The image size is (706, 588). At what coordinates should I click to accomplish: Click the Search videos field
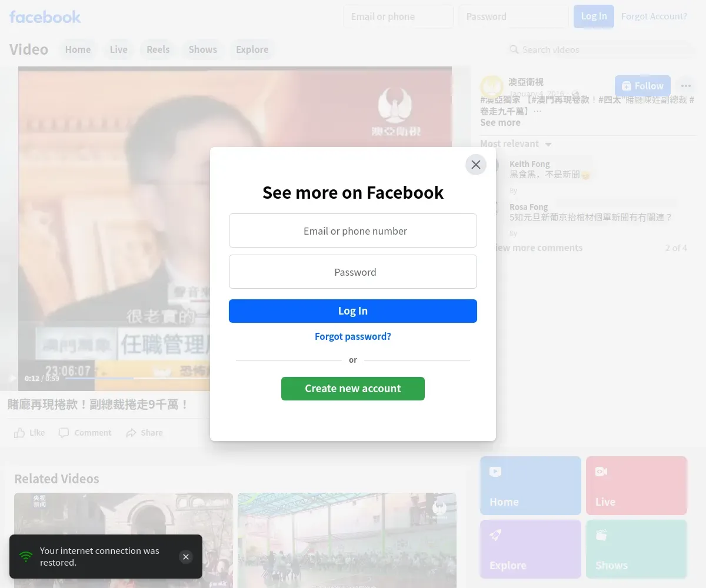[x=600, y=49]
